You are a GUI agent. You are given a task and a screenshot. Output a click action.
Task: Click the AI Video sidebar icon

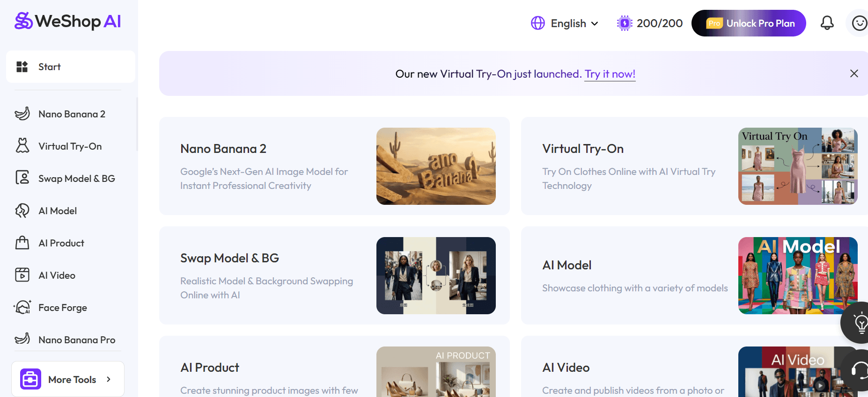click(22, 275)
